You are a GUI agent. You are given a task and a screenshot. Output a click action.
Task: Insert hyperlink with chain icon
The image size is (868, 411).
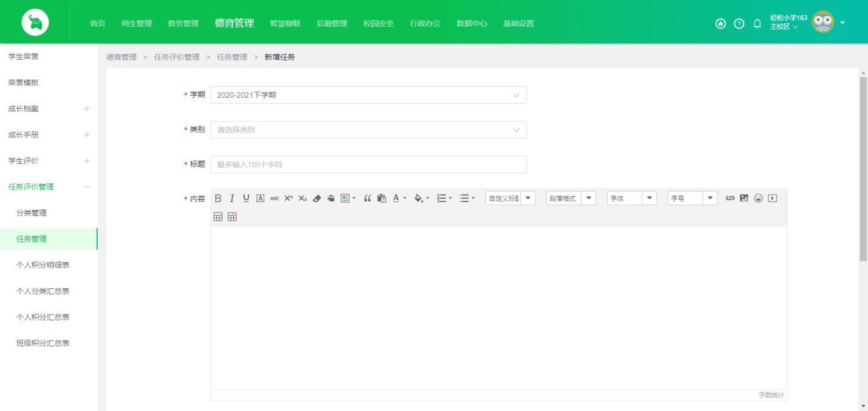point(730,198)
